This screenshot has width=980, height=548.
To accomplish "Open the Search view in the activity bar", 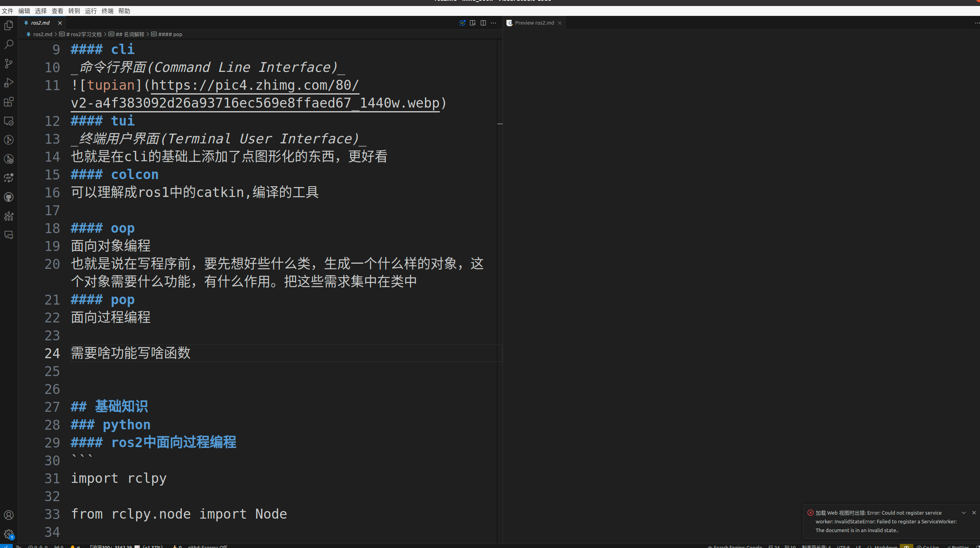I will tap(9, 44).
